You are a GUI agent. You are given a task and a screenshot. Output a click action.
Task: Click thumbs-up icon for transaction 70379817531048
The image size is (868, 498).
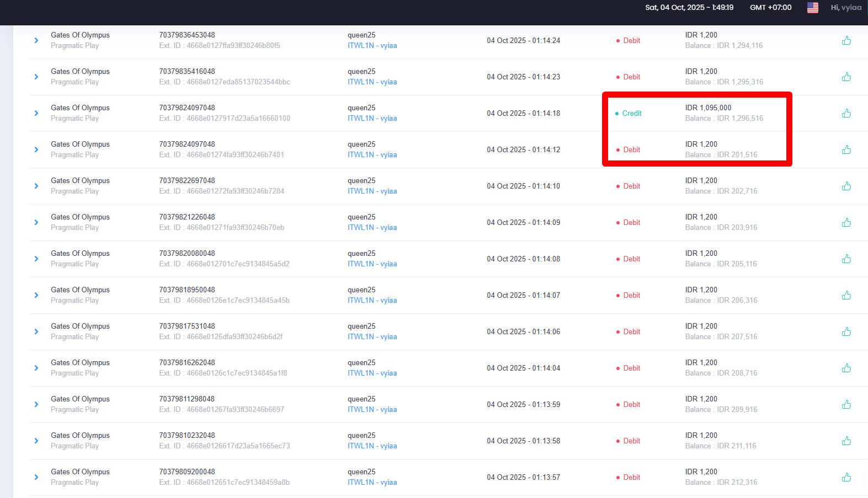point(846,331)
